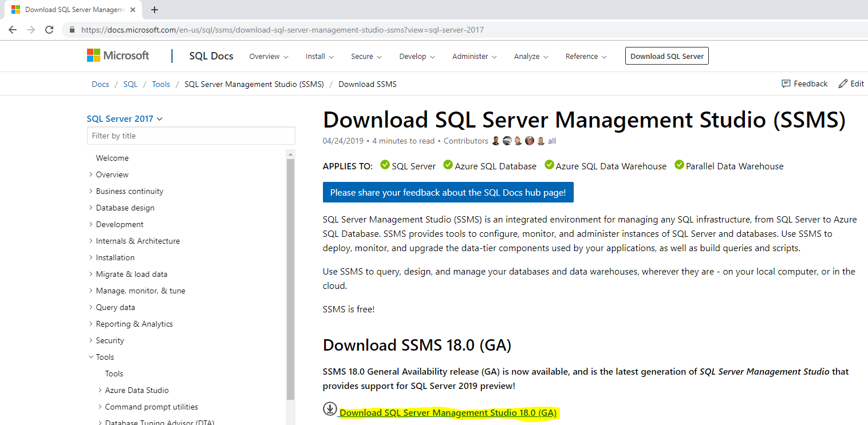The height and width of the screenshot is (425, 868).
Task: Click the Feedback icon link
Action: pos(804,84)
